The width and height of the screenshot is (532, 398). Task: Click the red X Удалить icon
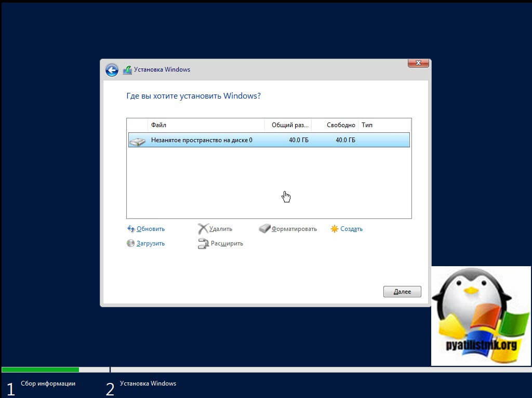(x=203, y=229)
